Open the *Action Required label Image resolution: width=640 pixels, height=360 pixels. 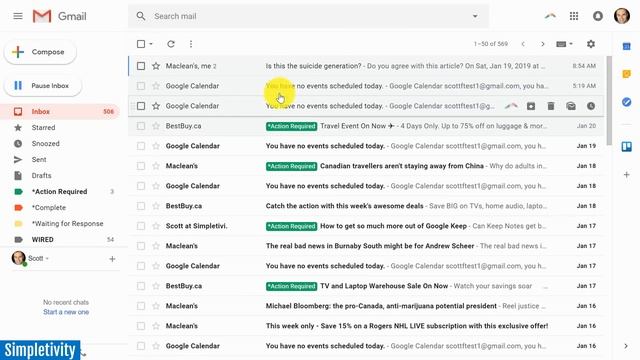point(60,191)
